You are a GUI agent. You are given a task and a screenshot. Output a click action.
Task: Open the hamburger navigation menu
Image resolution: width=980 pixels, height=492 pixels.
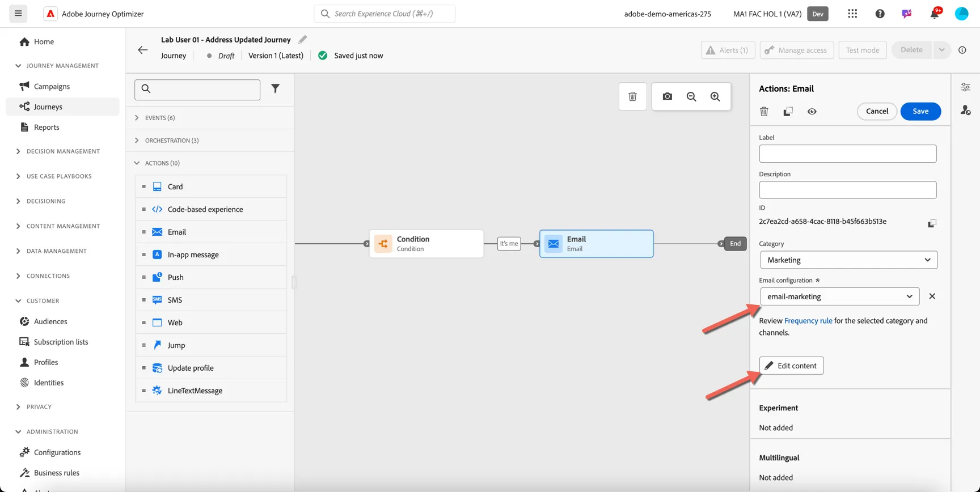pos(18,14)
